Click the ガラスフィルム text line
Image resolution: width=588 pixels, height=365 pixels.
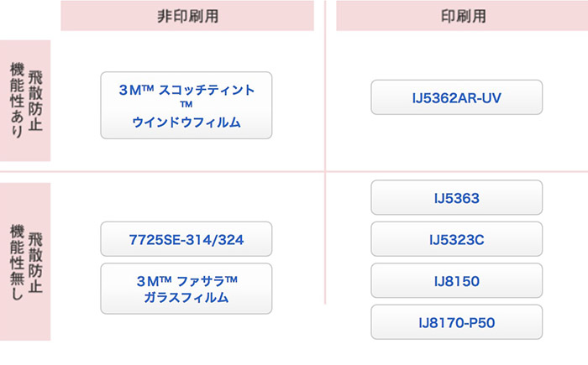186,297
